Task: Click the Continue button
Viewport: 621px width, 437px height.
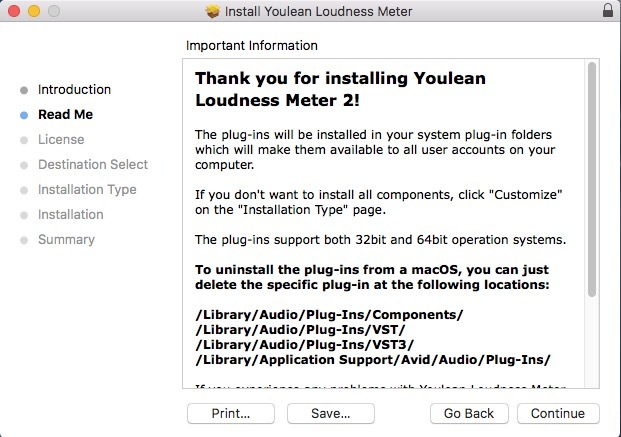Action: click(x=558, y=413)
